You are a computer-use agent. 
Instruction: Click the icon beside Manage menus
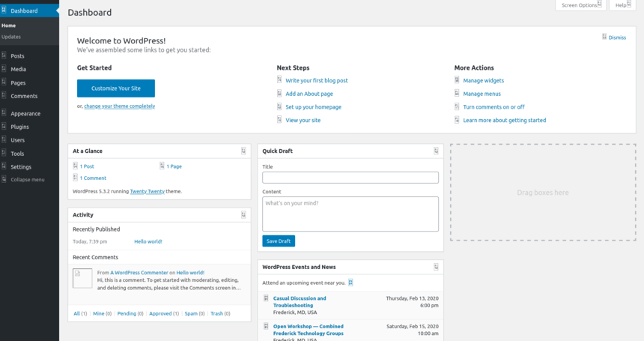click(457, 93)
